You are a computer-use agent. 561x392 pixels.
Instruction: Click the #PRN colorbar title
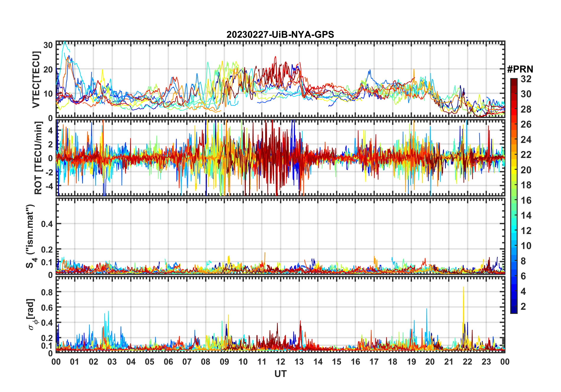(520, 69)
